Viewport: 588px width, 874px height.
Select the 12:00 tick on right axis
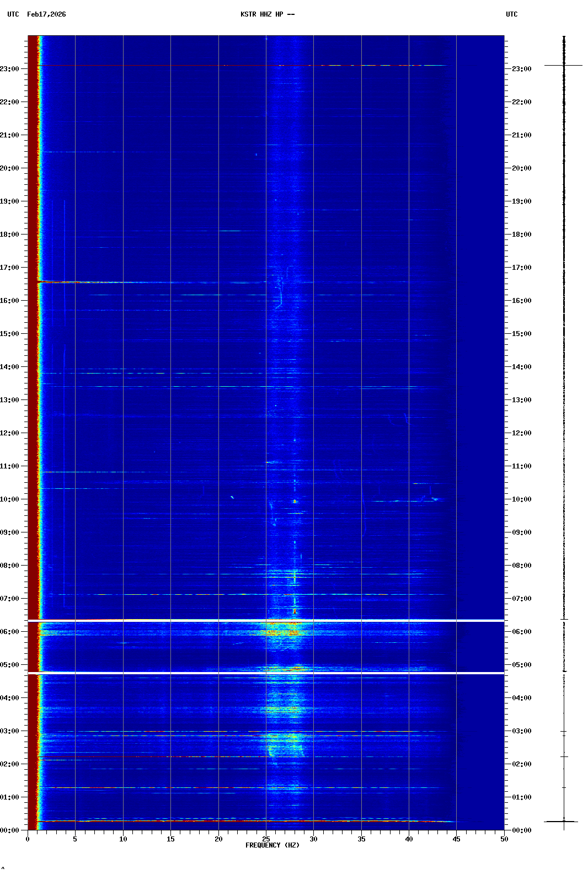click(521, 433)
